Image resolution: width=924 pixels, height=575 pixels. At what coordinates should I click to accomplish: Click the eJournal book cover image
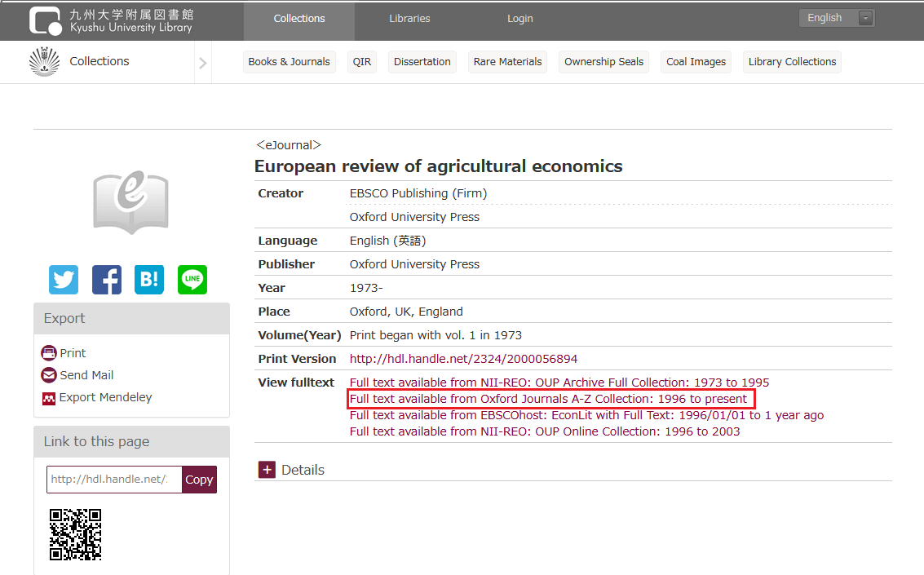point(130,202)
